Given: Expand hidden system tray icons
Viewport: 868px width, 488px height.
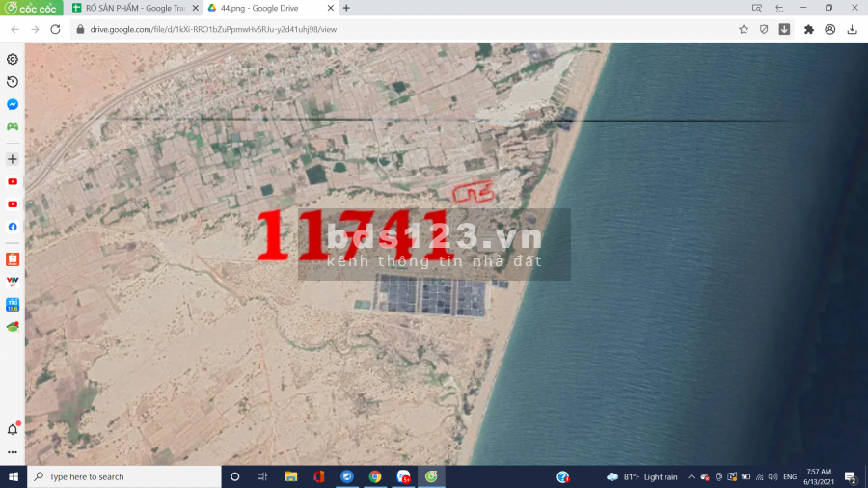Looking at the screenshot, I should point(692,476).
